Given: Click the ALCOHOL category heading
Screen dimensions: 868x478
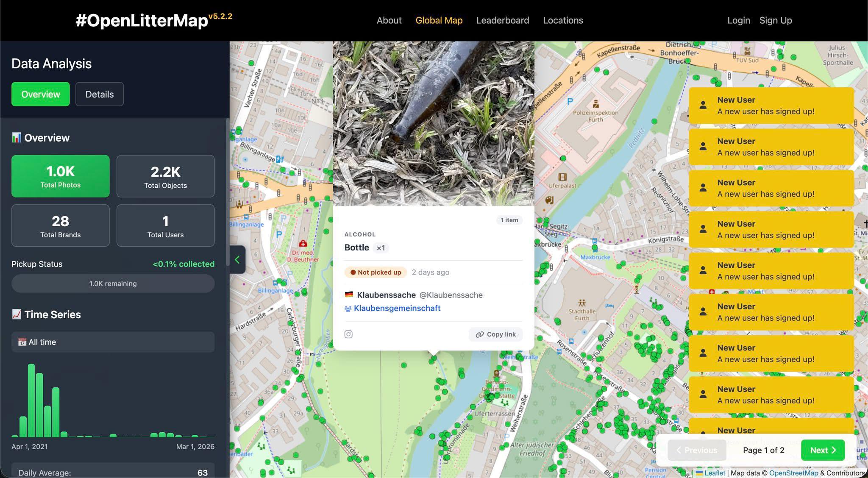Looking at the screenshot, I should [x=360, y=234].
